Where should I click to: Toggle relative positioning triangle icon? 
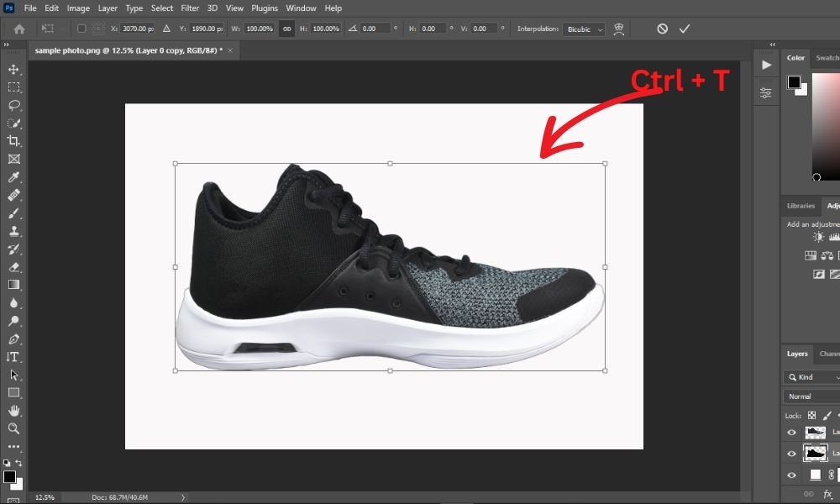[166, 29]
